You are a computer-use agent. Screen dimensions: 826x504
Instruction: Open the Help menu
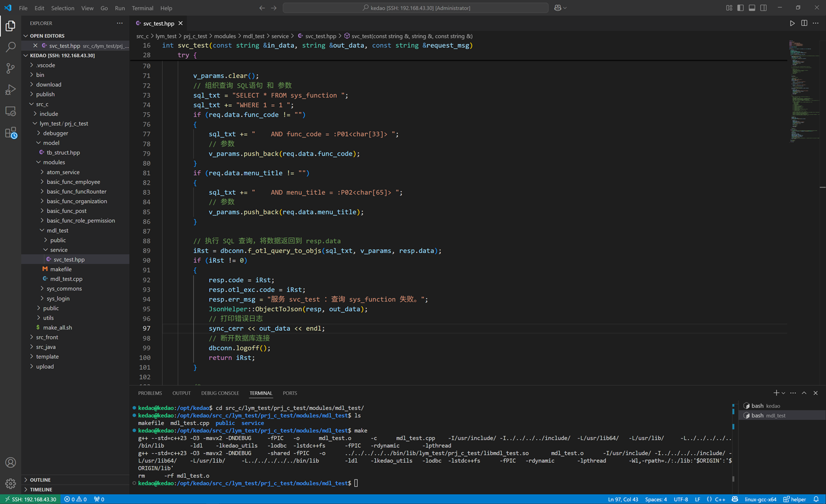166,8
